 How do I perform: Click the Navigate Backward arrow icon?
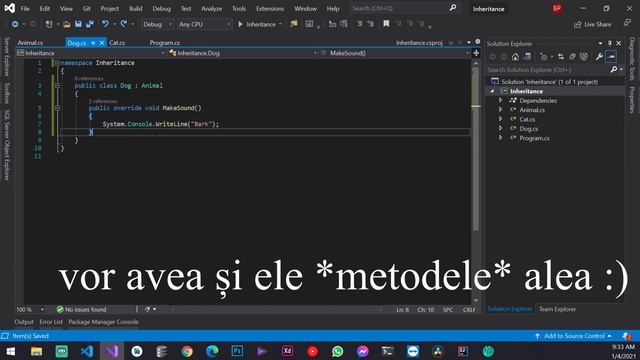pos(15,24)
